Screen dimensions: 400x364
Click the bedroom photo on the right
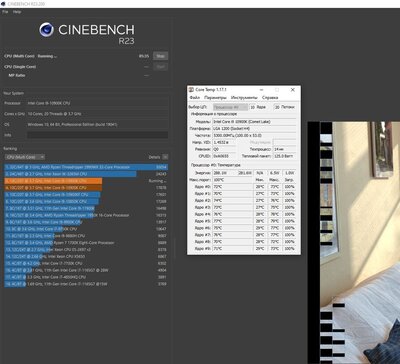point(360,243)
